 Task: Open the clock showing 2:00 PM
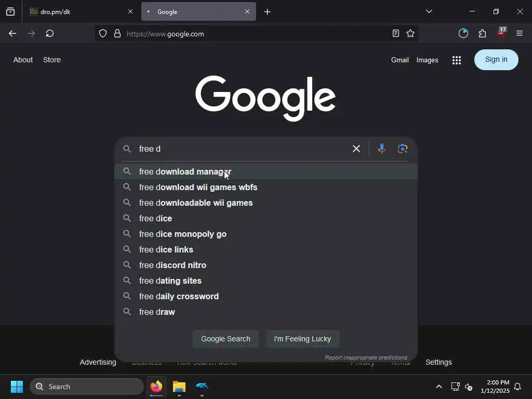point(495,387)
